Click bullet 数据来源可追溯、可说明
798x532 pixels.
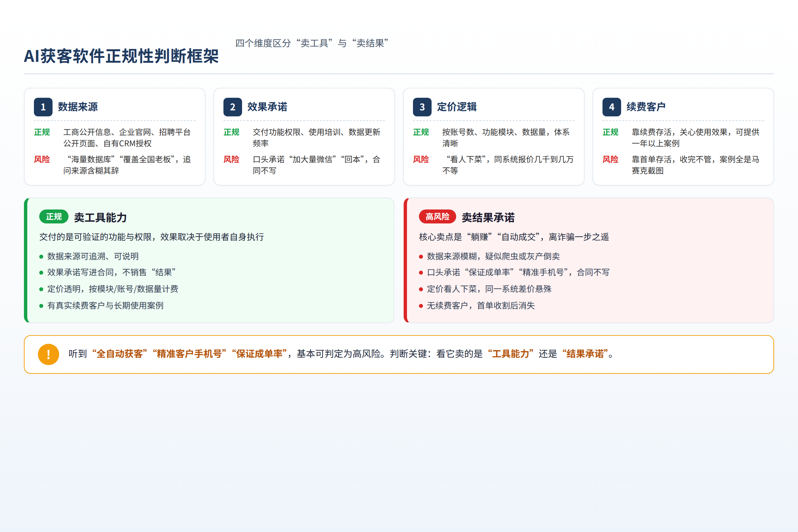93,256
